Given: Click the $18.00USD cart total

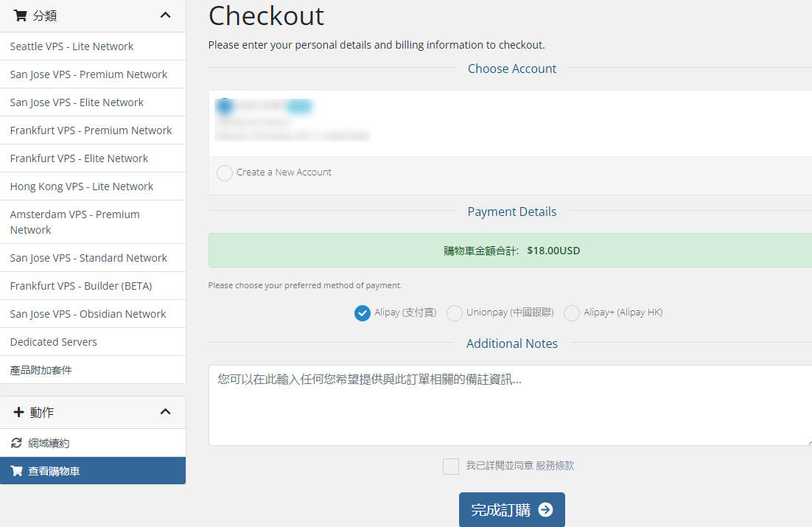Looking at the screenshot, I should pyautogui.click(x=553, y=251).
